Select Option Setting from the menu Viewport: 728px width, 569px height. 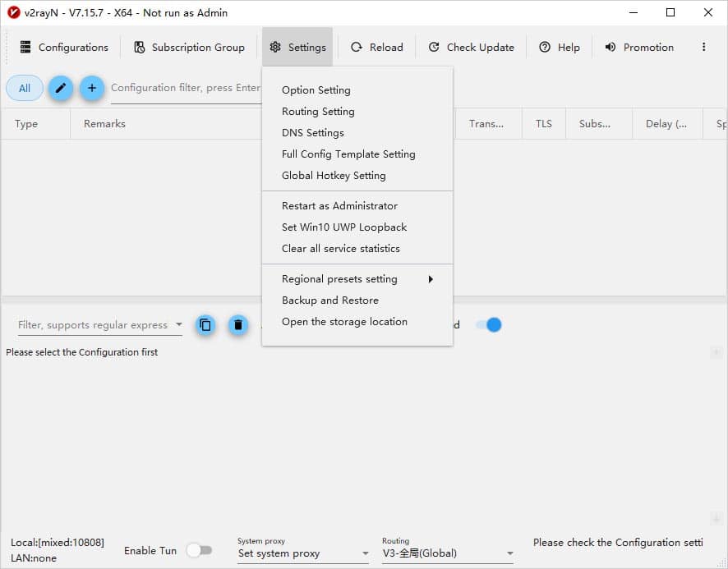click(316, 89)
